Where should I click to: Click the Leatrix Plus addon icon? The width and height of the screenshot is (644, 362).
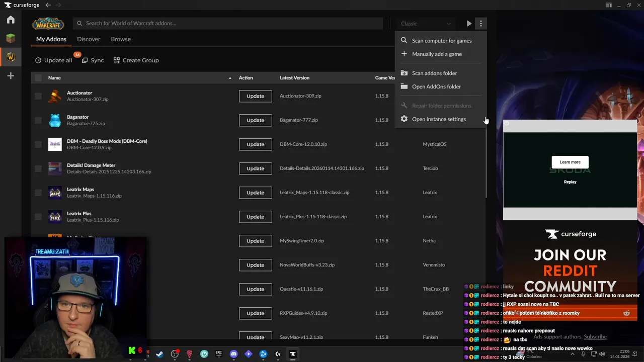click(x=55, y=217)
